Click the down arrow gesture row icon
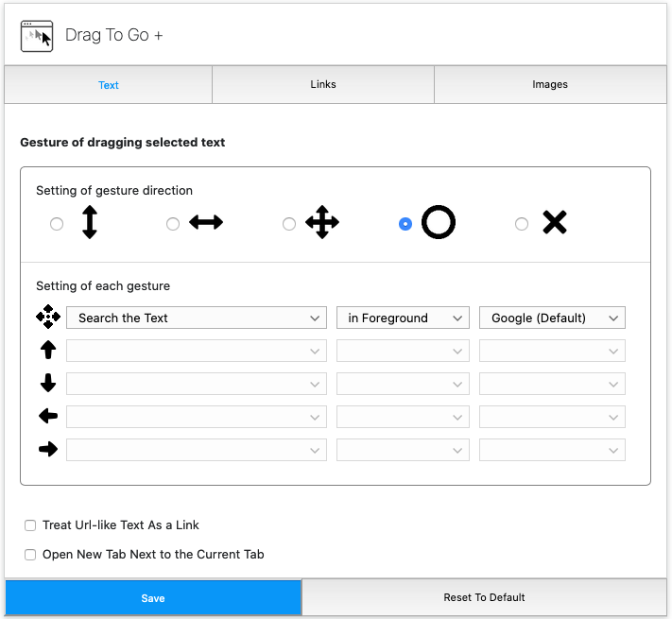The height and width of the screenshot is (619, 672). point(48,383)
